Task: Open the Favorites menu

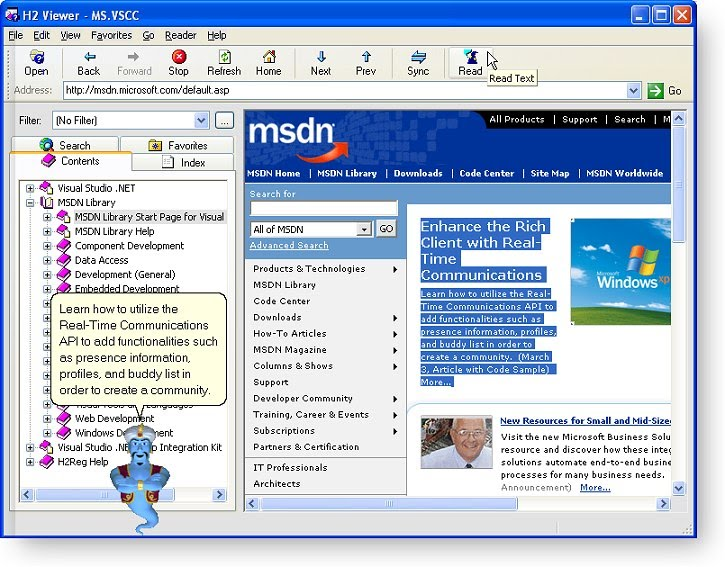Action: tap(111, 35)
